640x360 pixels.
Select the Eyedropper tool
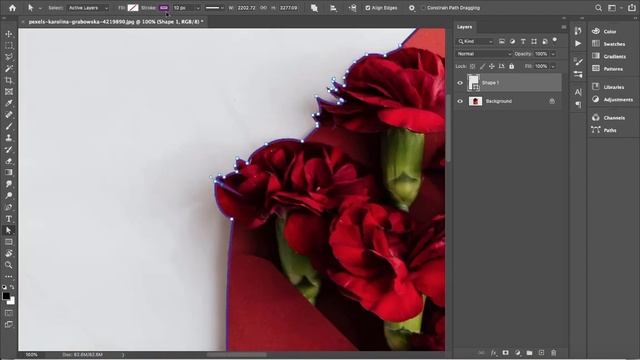[x=9, y=103]
